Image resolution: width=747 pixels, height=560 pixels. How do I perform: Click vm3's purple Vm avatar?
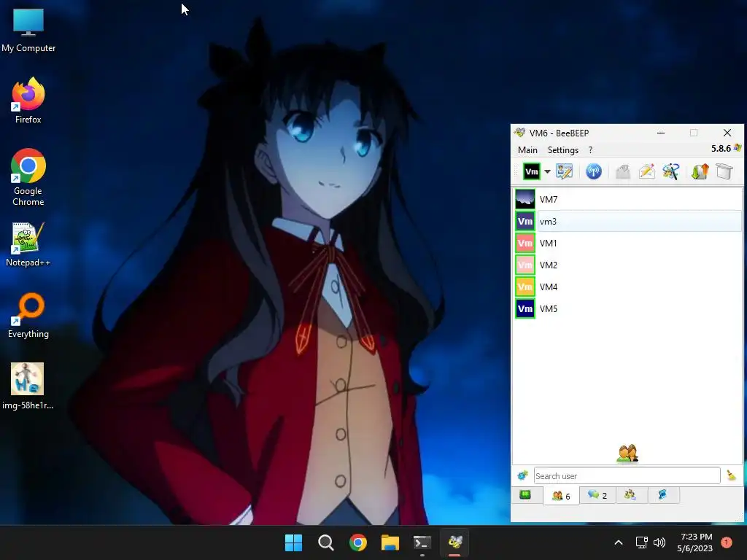coord(525,222)
